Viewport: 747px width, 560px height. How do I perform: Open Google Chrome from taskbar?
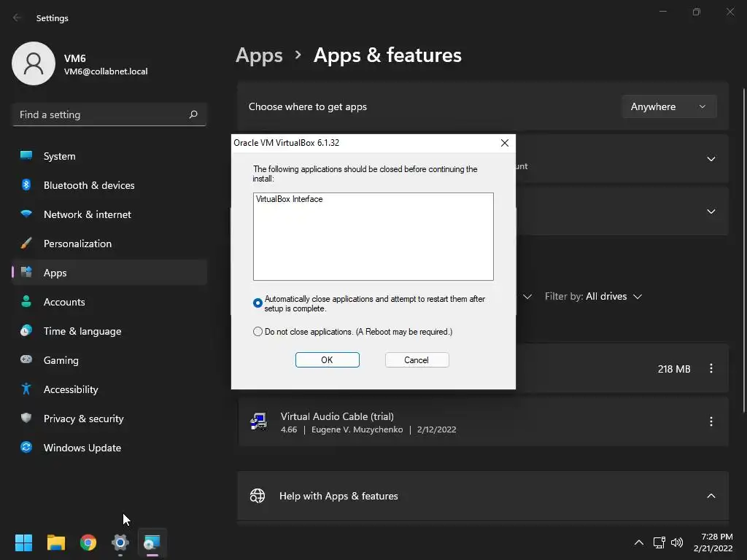88,542
